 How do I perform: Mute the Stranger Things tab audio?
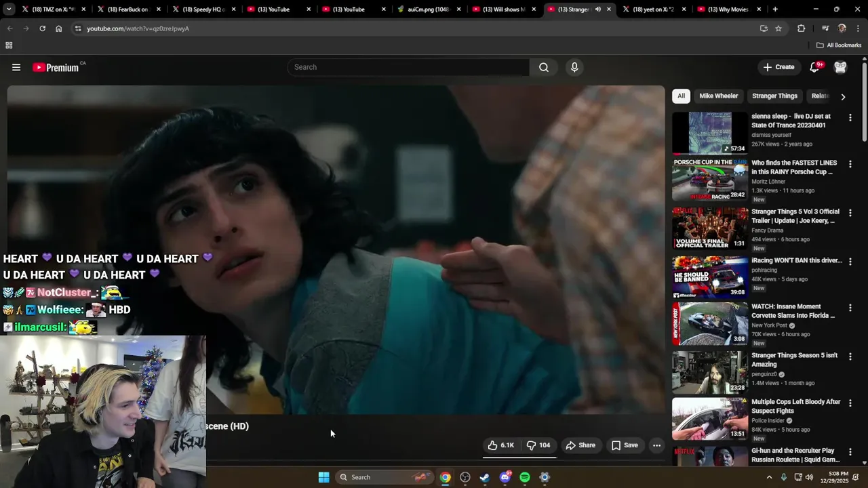[597, 9]
